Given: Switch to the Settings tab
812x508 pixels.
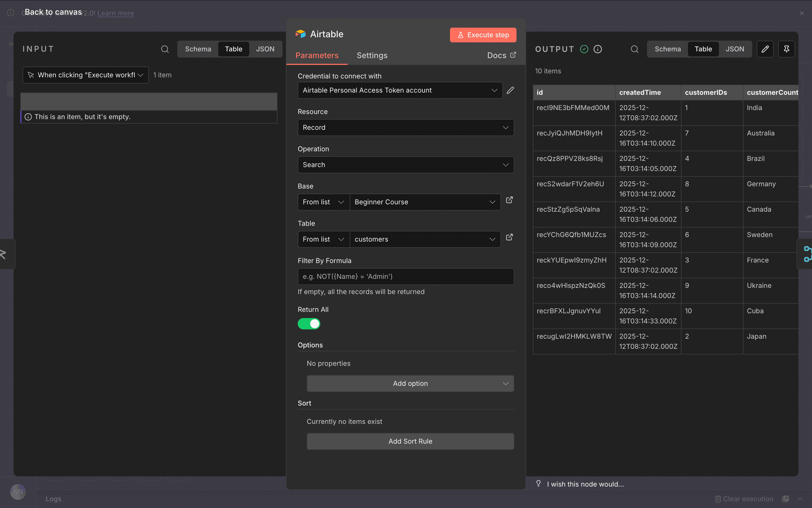Looking at the screenshot, I should (x=372, y=55).
